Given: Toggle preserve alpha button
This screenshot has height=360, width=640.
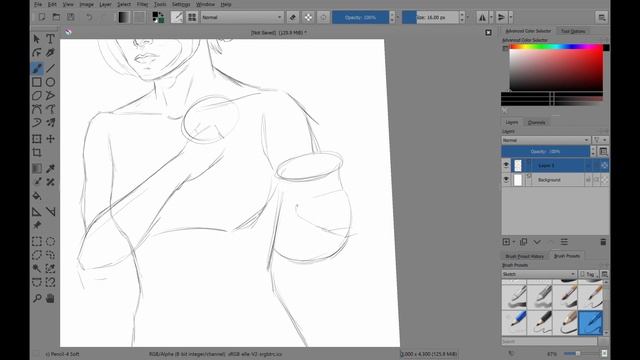Looking at the screenshot, I should pyautogui.click(x=308, y=17).
